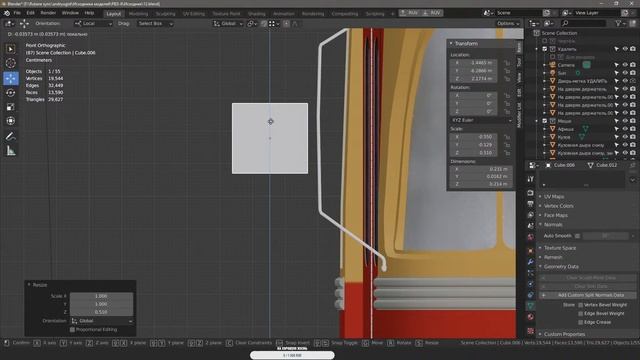This screenshot has width=640, height=360.
Task: Open the Particles properties tab icon
Action: [x=530, y=273]
